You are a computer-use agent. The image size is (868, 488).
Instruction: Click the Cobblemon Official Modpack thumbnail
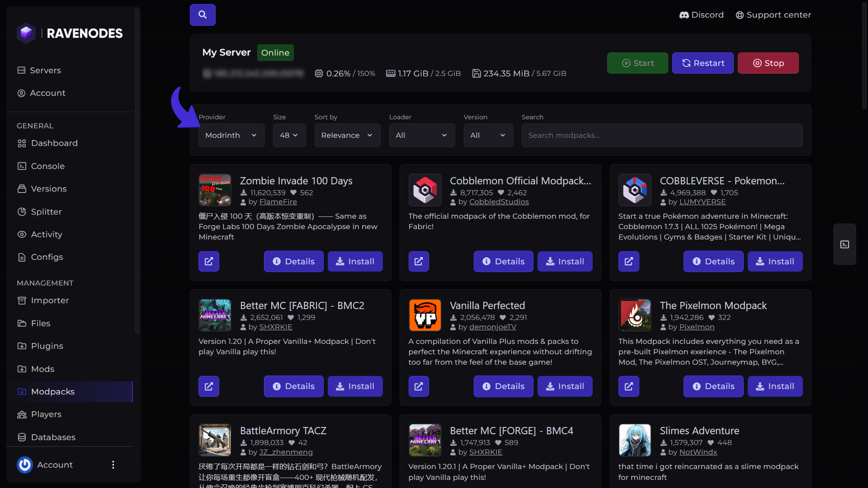click(425, 190)
